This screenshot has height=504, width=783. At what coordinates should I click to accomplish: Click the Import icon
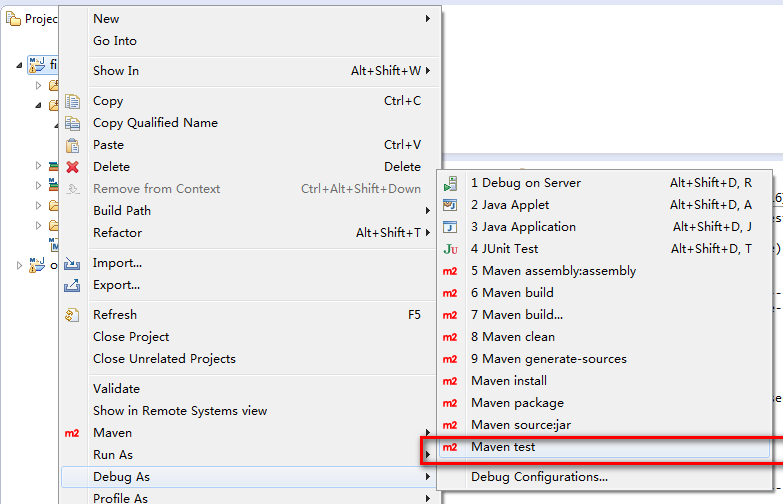72,263
